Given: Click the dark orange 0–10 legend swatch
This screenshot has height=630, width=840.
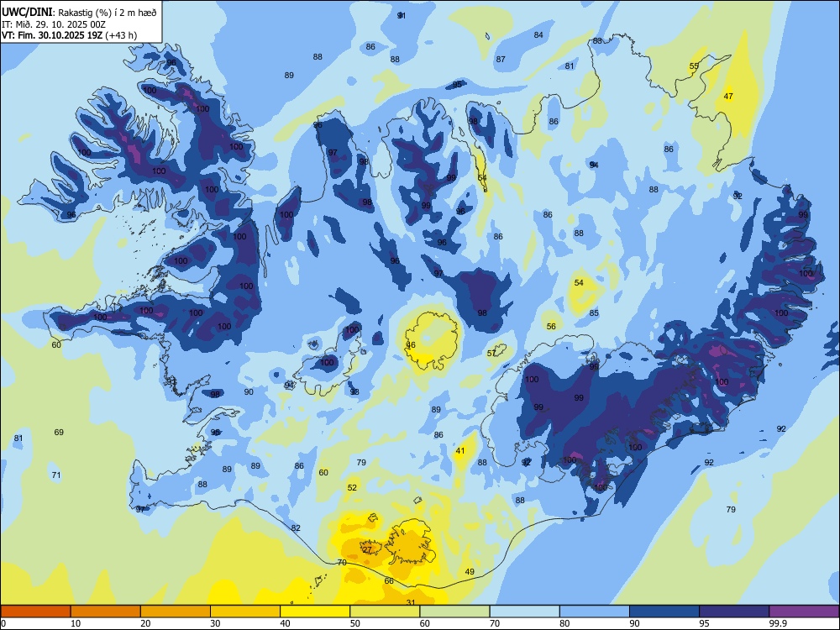Looking at the screenshot, I should click(35, 612).
